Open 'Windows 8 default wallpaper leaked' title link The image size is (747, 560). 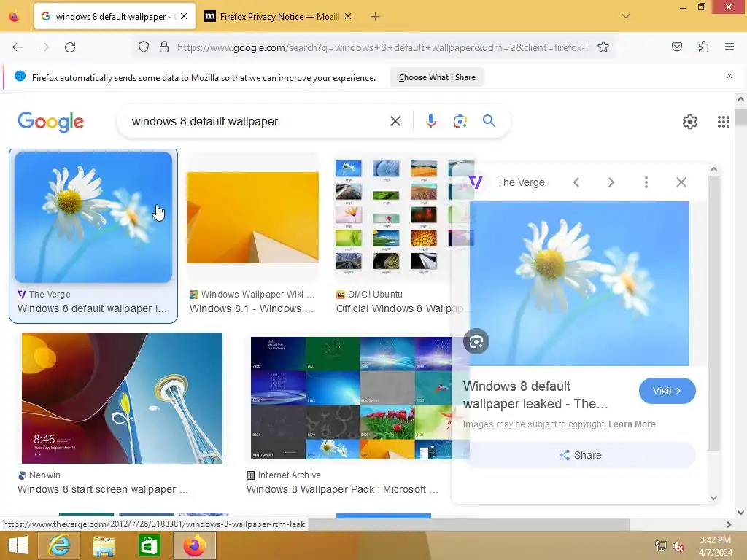pos(535,394)
